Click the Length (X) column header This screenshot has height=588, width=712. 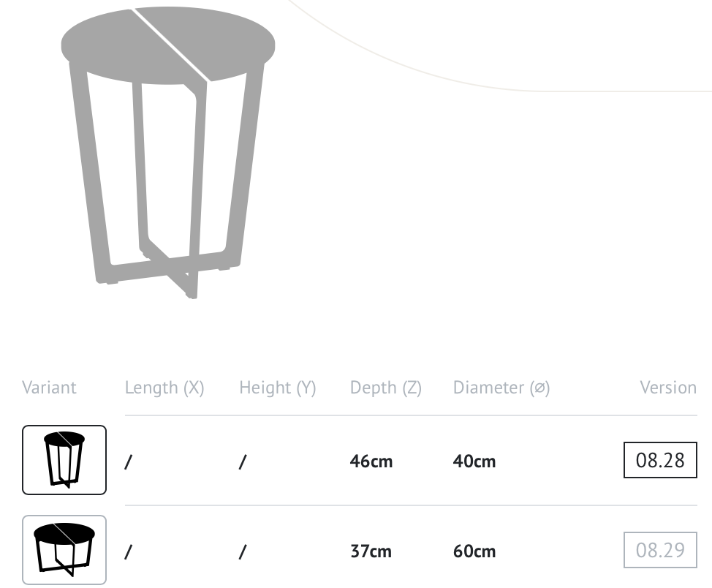(x=164, y=388)
